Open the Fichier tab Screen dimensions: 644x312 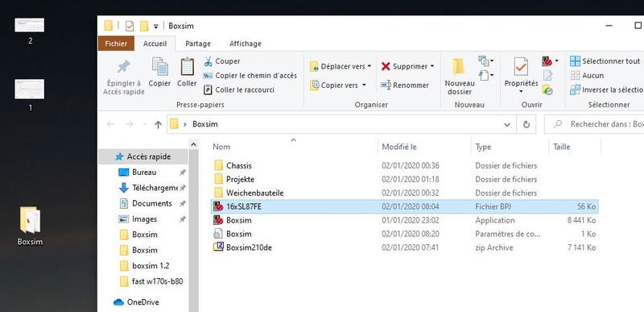[x=116, y=44]
